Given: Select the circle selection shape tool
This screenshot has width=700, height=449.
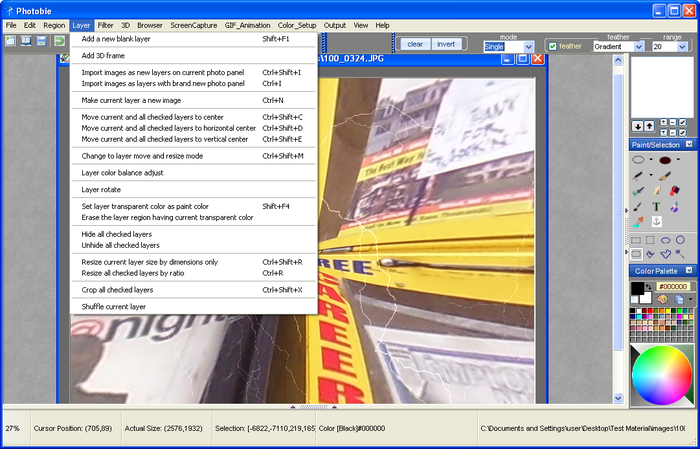Looking at the screenshot, I should (680, 240).
